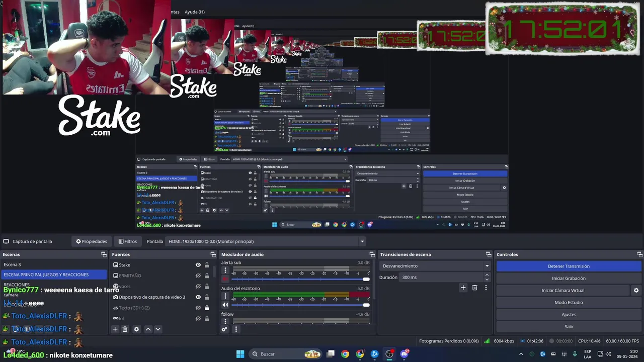
Task: Open options menu for alerta sub channel
Action: click(225, 270)
